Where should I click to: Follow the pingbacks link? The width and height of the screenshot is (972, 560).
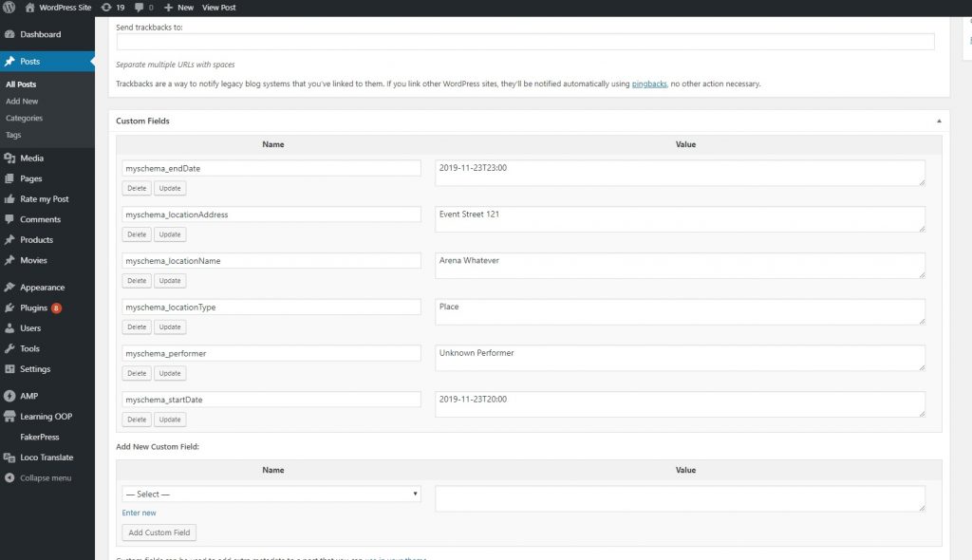pos(649,84)
